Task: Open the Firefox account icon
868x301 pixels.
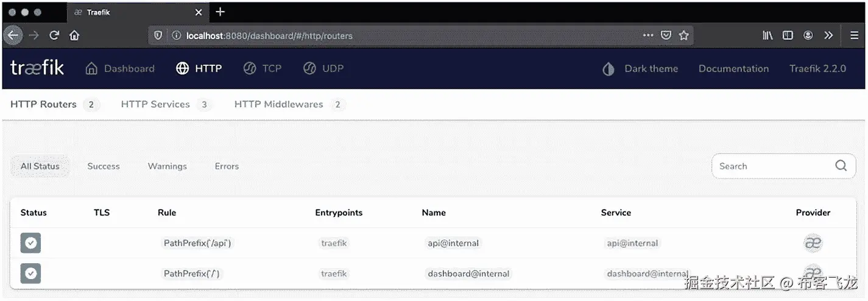Action: pos(808,35)
